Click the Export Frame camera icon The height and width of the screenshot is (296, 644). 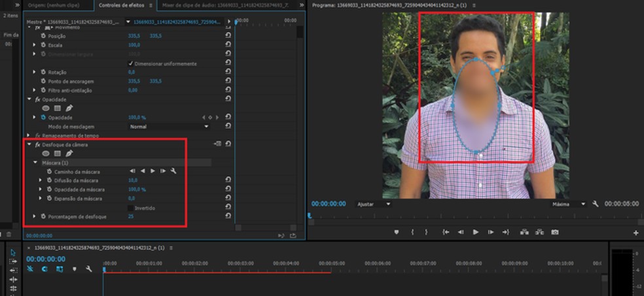[x=554, y=232]
